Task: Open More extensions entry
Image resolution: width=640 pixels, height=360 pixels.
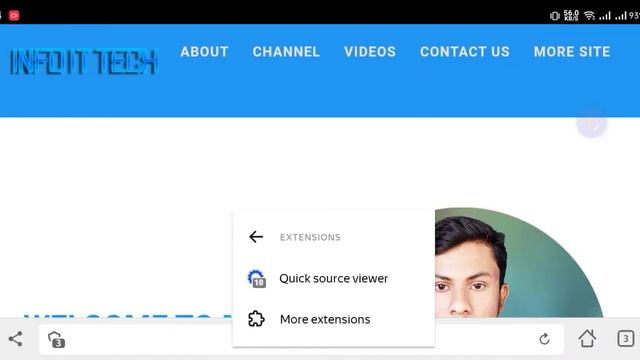Action: pyautogui.click(x=333, y=319)
